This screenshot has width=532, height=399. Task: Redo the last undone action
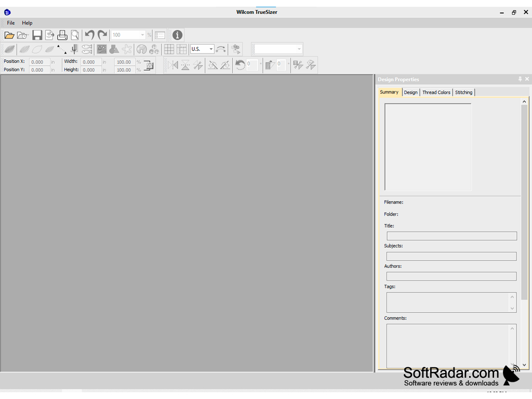[102, 35]
